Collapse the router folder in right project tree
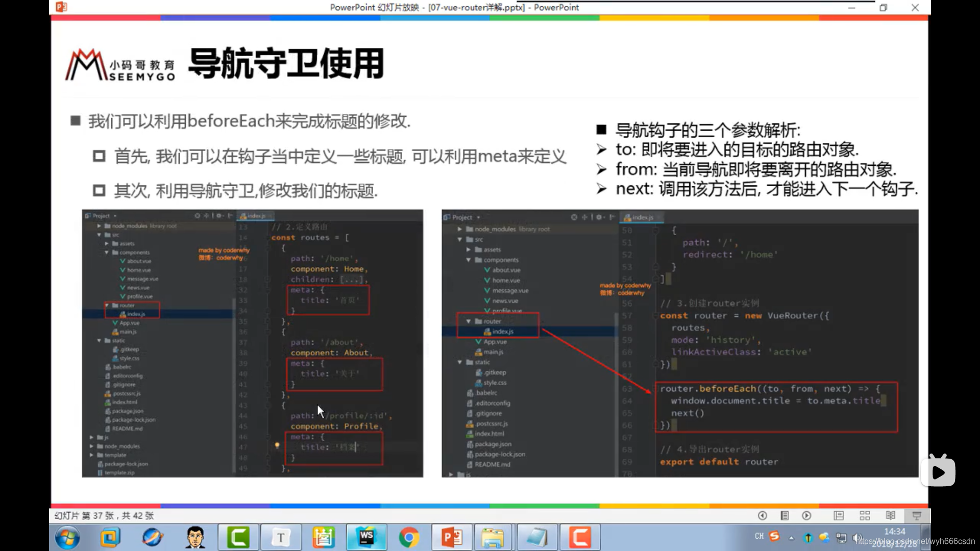This screenshot has width=980, height=551. point(468,321)
